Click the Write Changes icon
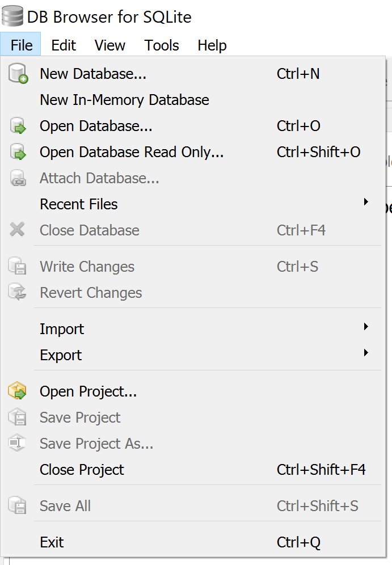The image size is (392, 565). [x=17, y=266]
